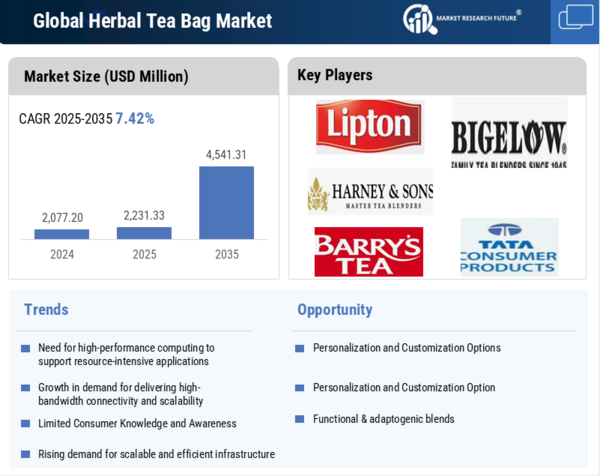
Task: Click the Trends section heading
Action: (46, 310)
